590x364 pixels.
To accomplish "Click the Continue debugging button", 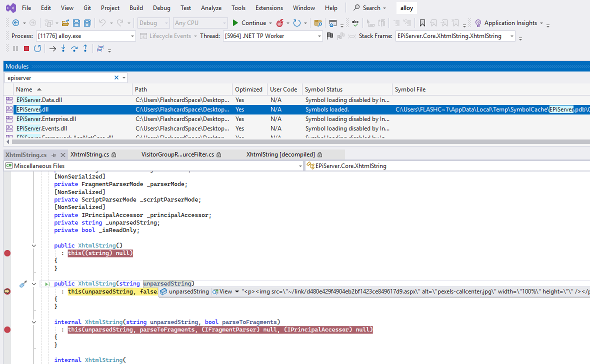I will (x=249, y=23).
